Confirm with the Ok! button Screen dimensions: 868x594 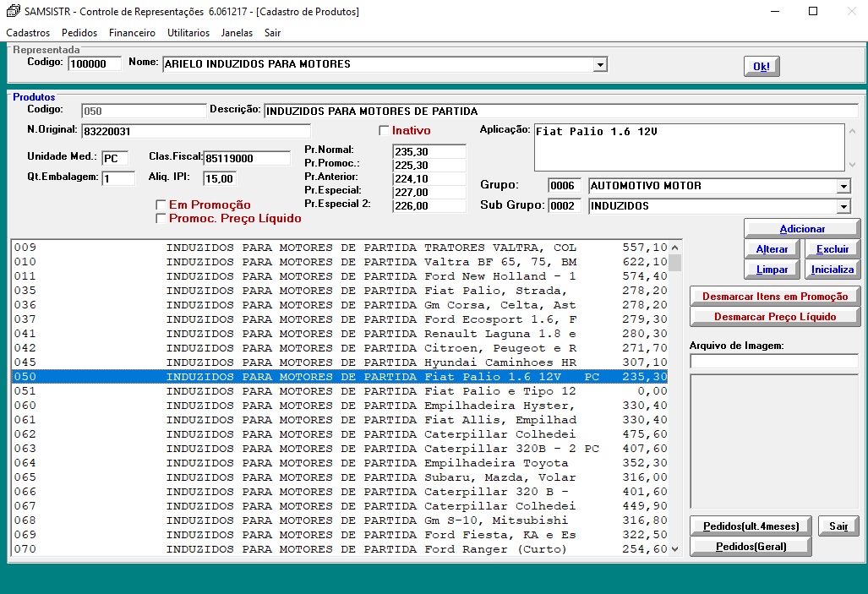(x=762, y=67)
